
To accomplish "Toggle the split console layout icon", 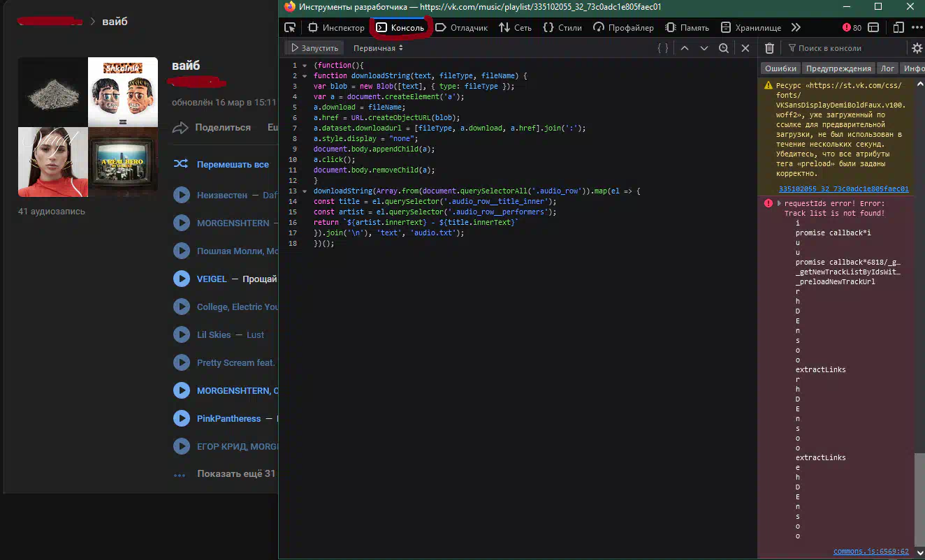I will pos(875,28).
